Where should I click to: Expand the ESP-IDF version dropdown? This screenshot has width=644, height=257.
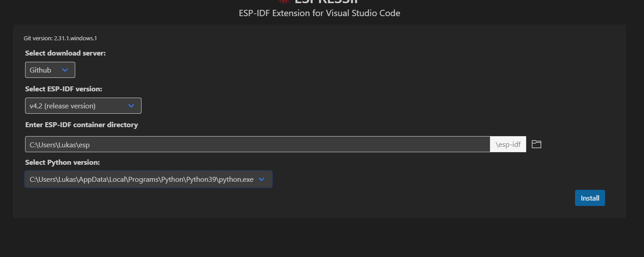(x=83, y=106)
